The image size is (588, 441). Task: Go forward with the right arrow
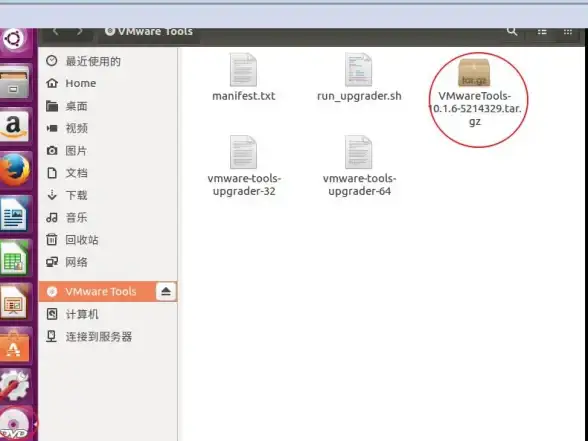[80, 32]
